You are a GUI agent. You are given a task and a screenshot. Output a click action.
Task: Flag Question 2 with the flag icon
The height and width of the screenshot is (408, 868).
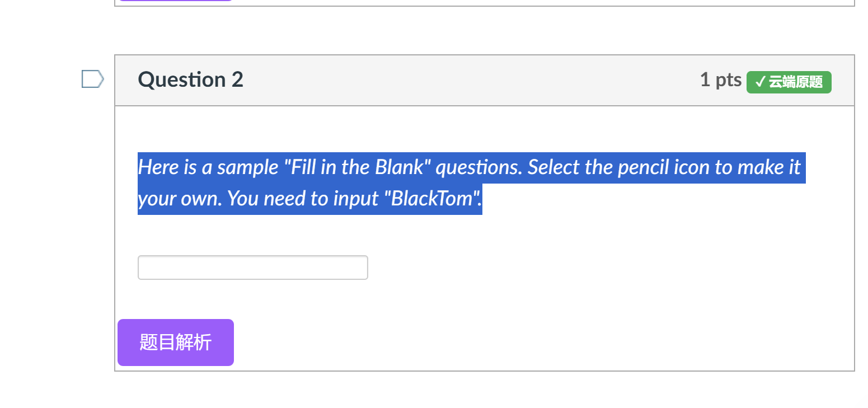pos(92,79)
